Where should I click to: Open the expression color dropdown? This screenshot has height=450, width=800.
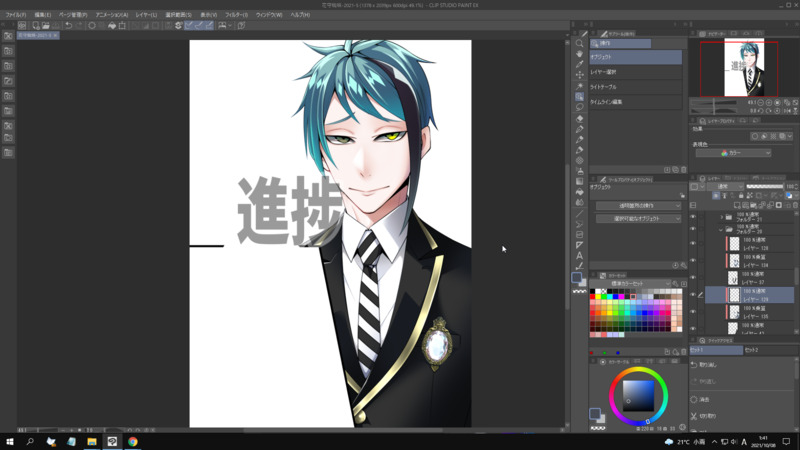[733, 153]
